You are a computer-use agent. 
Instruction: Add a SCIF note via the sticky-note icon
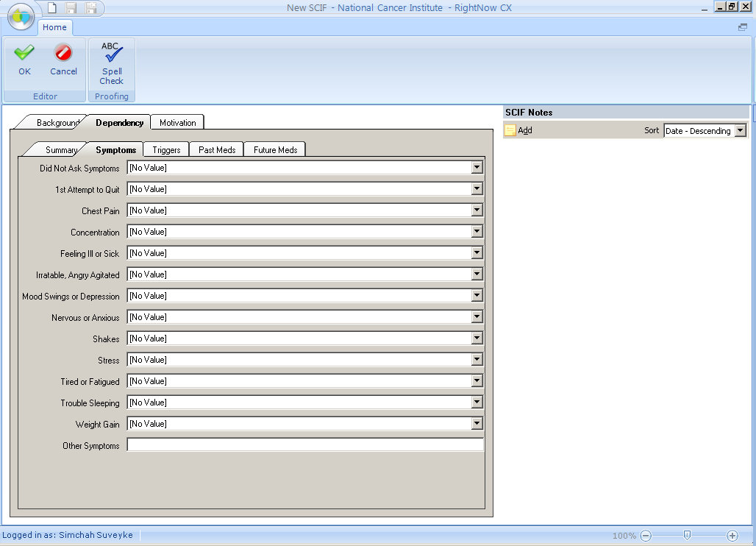(x=510, y=130)
